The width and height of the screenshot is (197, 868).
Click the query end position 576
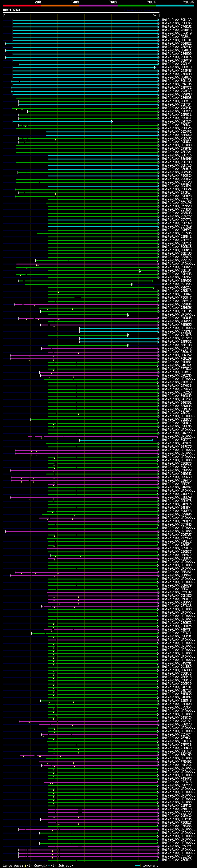(x=155, y=15)
